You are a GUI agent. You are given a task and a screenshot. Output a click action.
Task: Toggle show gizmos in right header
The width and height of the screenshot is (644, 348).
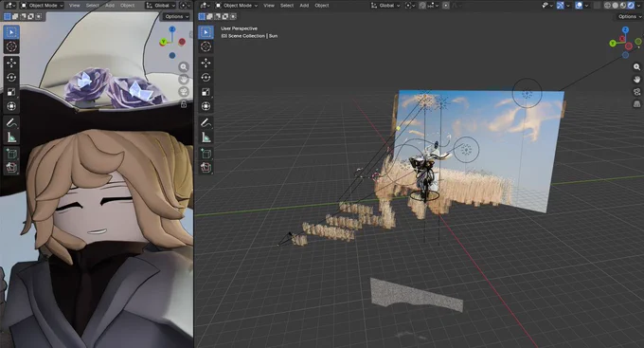pyautogui.click(x=561, y=6)
